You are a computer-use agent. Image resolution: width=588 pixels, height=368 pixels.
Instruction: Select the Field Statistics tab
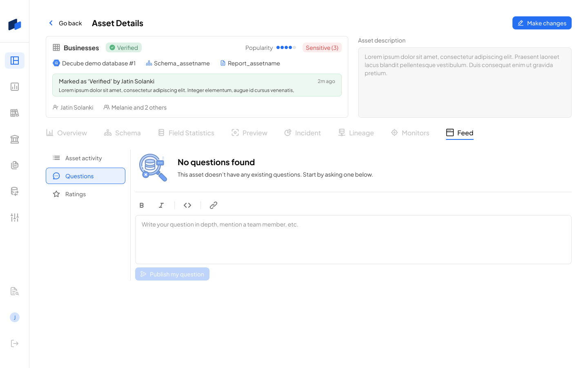coord(186,133)
